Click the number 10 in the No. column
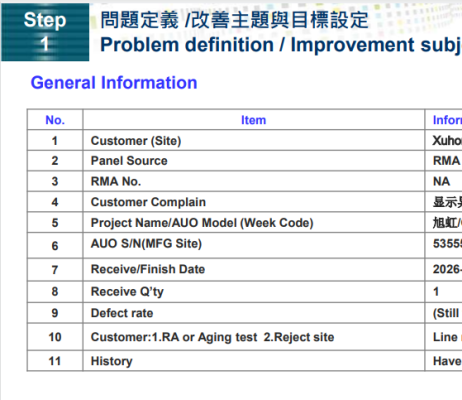Image resolution: width=462 pixels, height=400 pixels. tap(55, 337)
